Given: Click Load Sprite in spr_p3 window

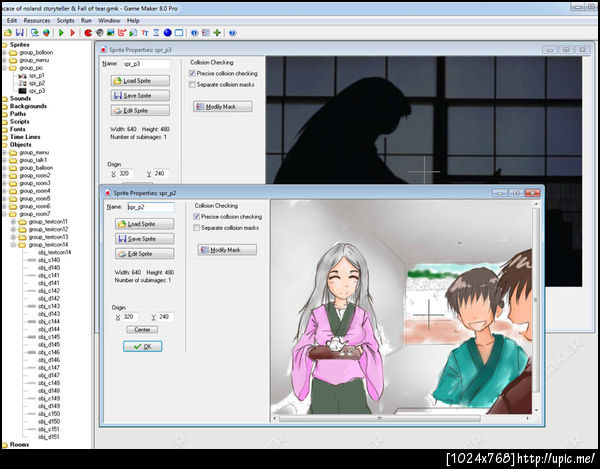Looking at the screenshot, I should point(140,81).
